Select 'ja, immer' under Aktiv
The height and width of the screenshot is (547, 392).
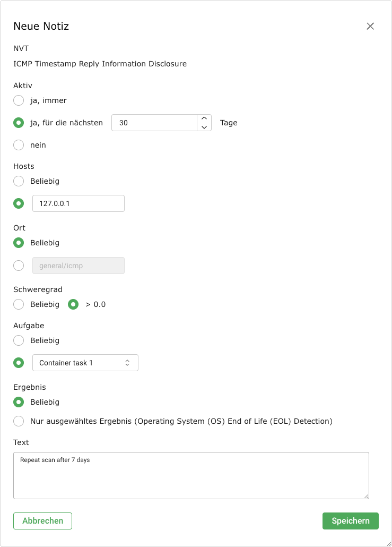tap(19, 100)
